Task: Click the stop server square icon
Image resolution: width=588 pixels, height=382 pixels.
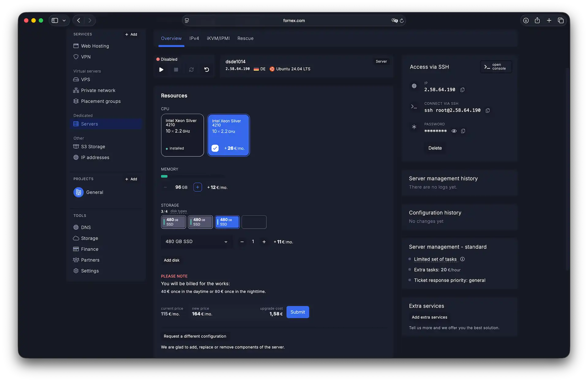Action: tap(176, 70)
